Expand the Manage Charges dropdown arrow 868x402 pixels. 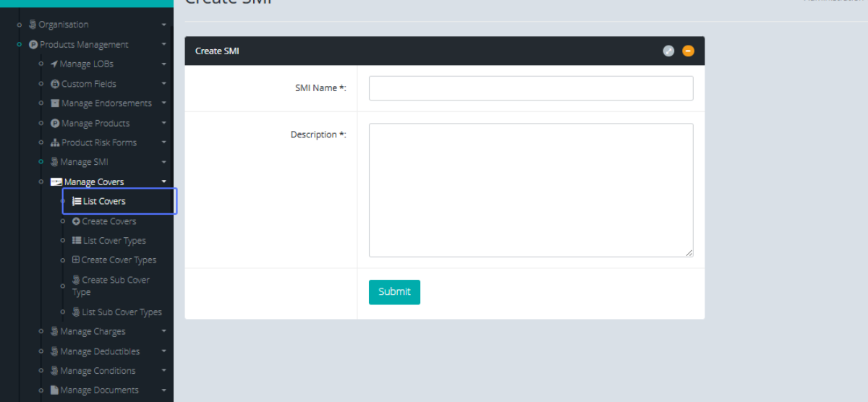164,332
